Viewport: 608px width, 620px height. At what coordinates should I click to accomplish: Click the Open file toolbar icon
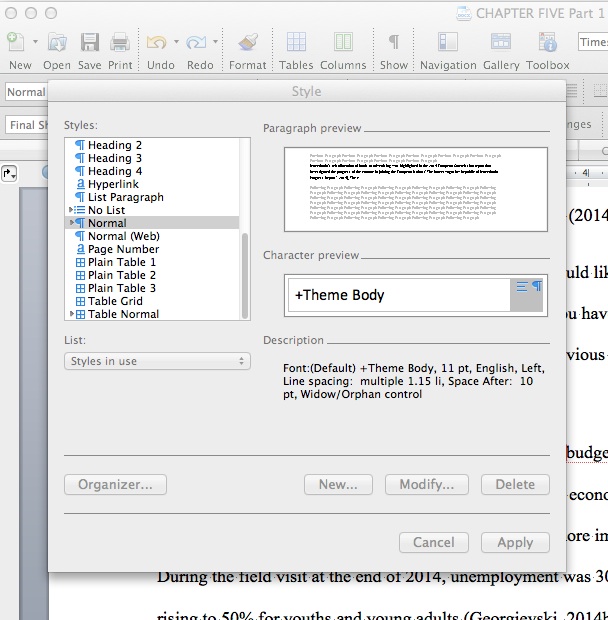point(57,43)
